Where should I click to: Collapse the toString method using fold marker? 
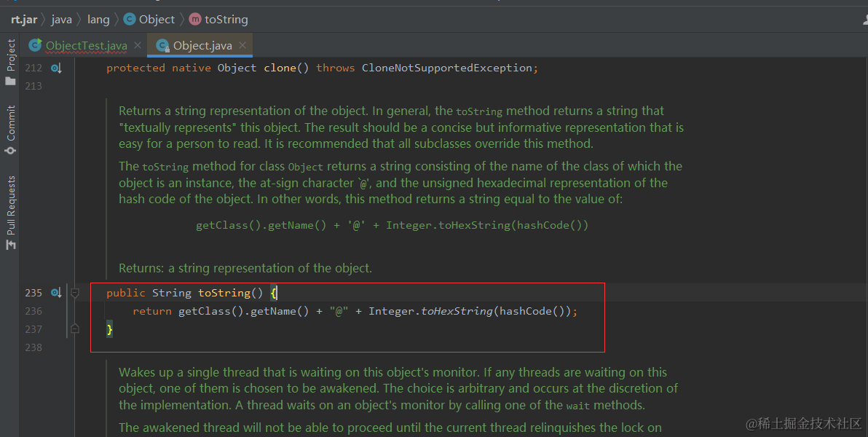click(74, 293)
